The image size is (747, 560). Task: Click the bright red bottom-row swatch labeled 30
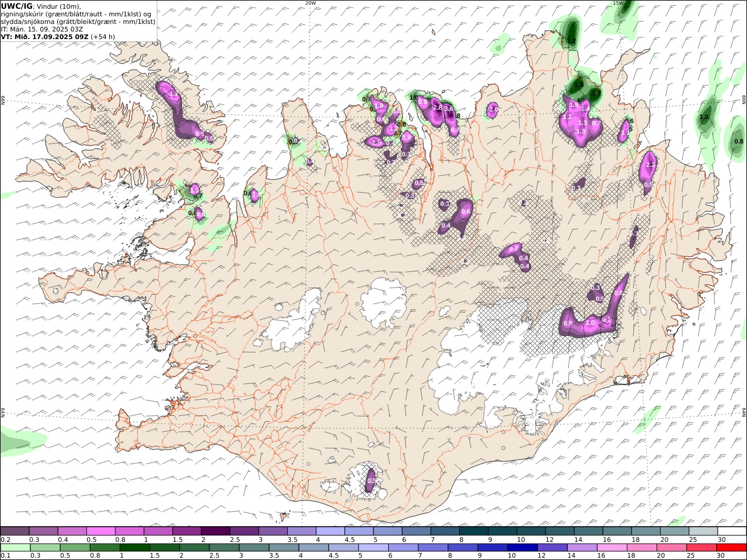(731, 547)
